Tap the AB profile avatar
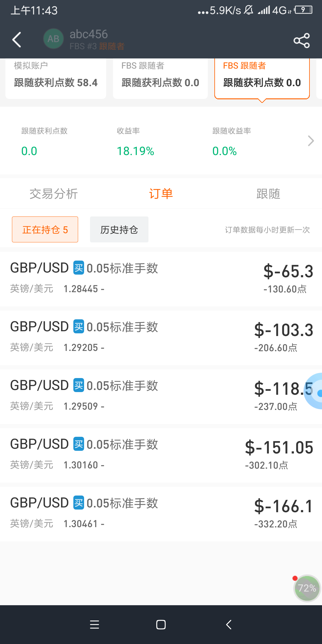The image size is (322, 644). tap(53, 39)
